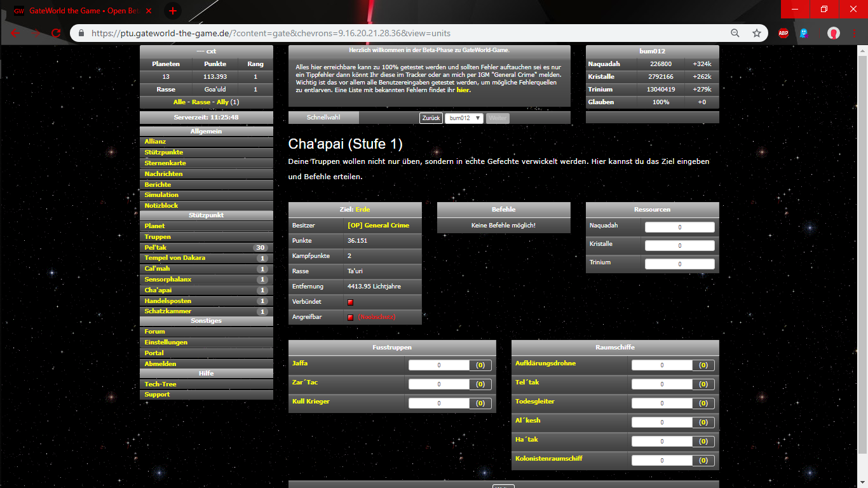Image resolution: width=868 pixels, height=488 pixels.
Task: Click the red Angreifbar status indicator
Action: 350,317
